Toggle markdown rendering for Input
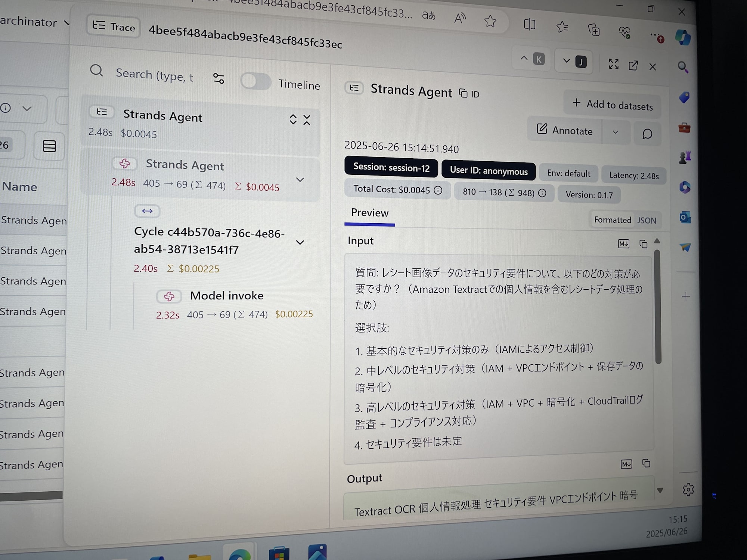This screenshot has height=560, width=747. (623, 244)
